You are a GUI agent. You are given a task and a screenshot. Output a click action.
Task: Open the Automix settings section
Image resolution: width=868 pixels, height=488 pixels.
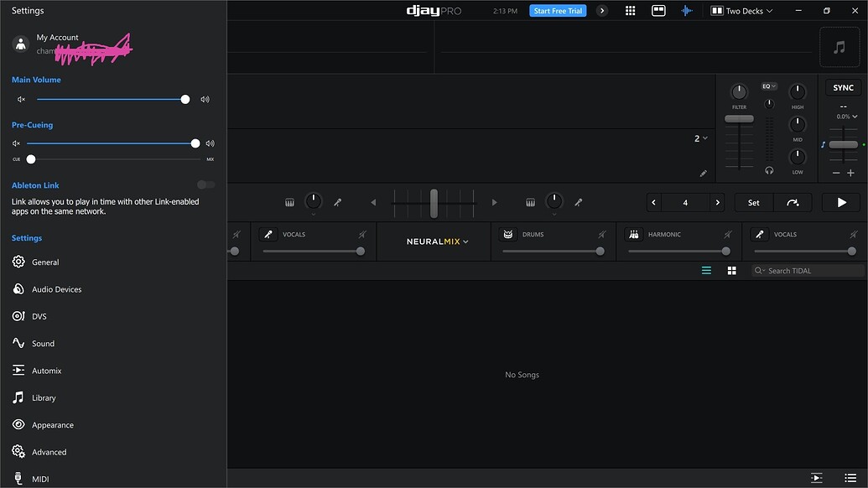pos(47,370)
